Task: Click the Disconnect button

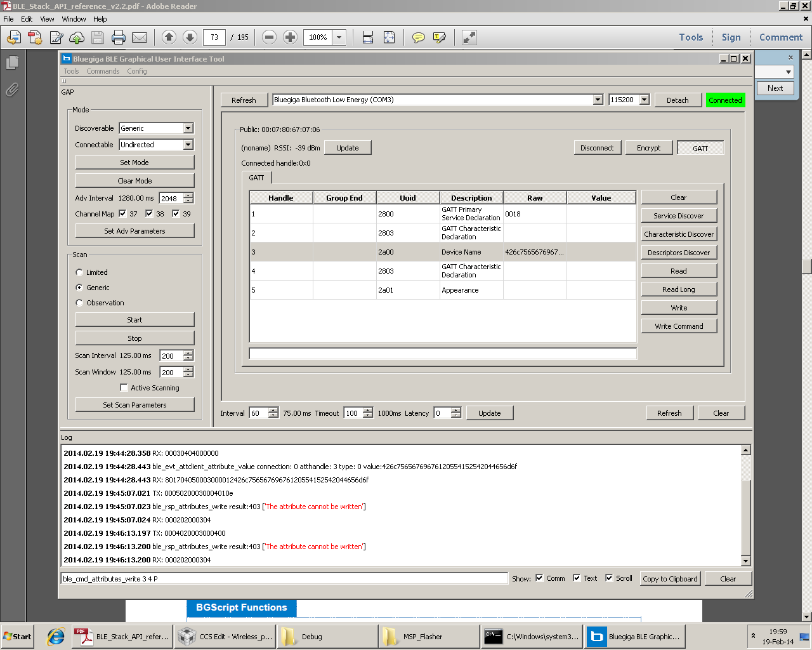Action: click(x=597, y=148)
